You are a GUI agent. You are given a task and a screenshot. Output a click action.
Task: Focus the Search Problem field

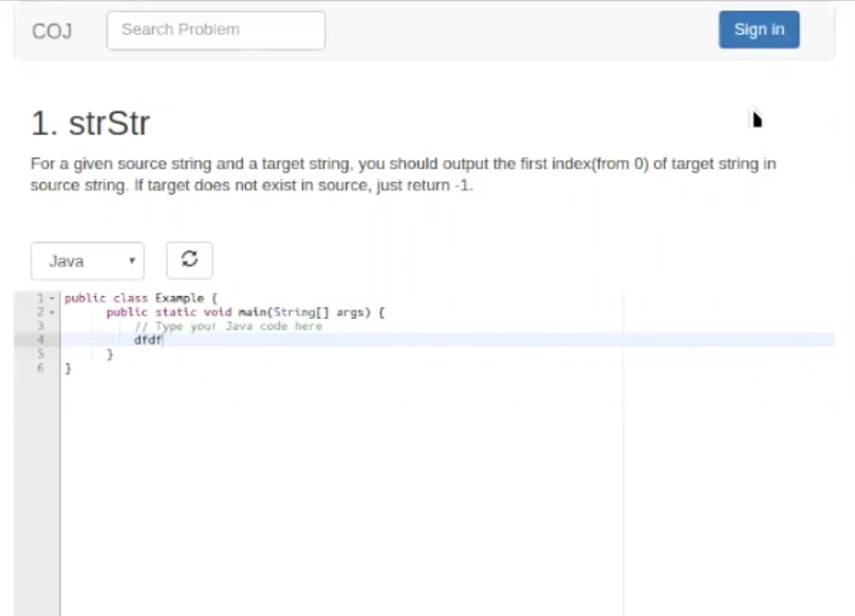pyautogui.click(x=216, y=30)
